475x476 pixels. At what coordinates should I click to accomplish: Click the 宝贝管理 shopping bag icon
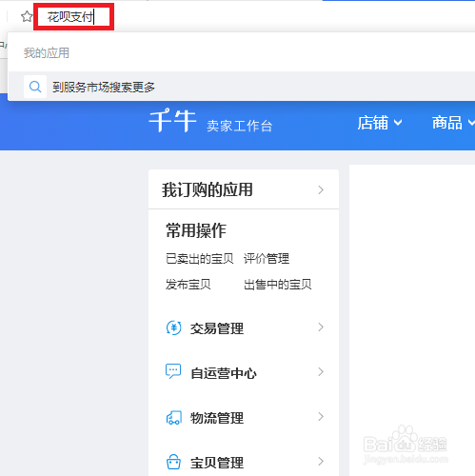click(173, 462)
